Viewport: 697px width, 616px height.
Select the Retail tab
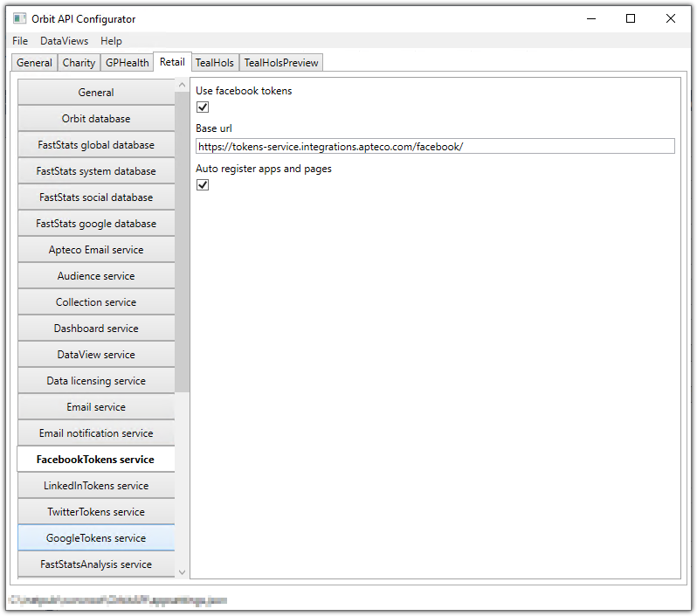pyautogui.click(x=172, y=62)
